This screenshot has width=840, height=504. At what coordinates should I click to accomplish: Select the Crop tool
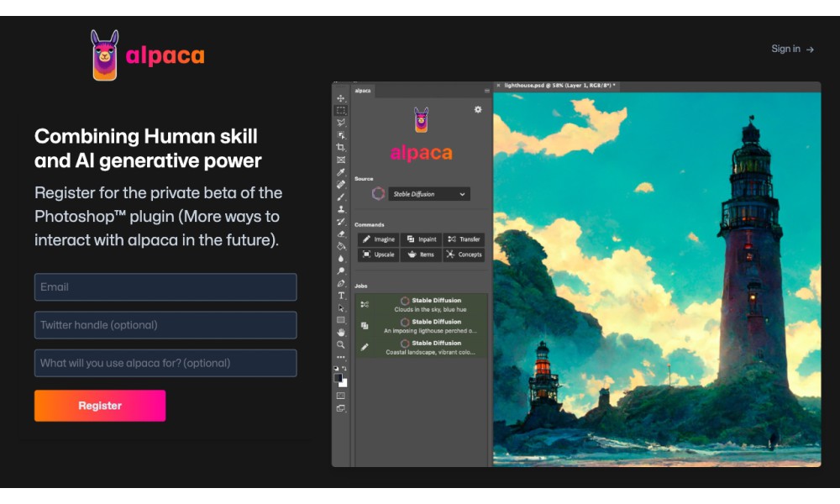point(341,147)
